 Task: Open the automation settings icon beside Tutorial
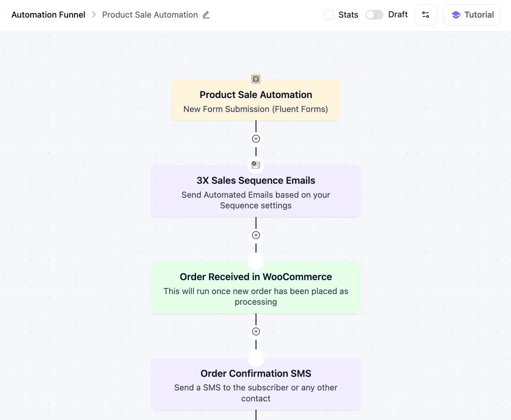coord(426,15)
